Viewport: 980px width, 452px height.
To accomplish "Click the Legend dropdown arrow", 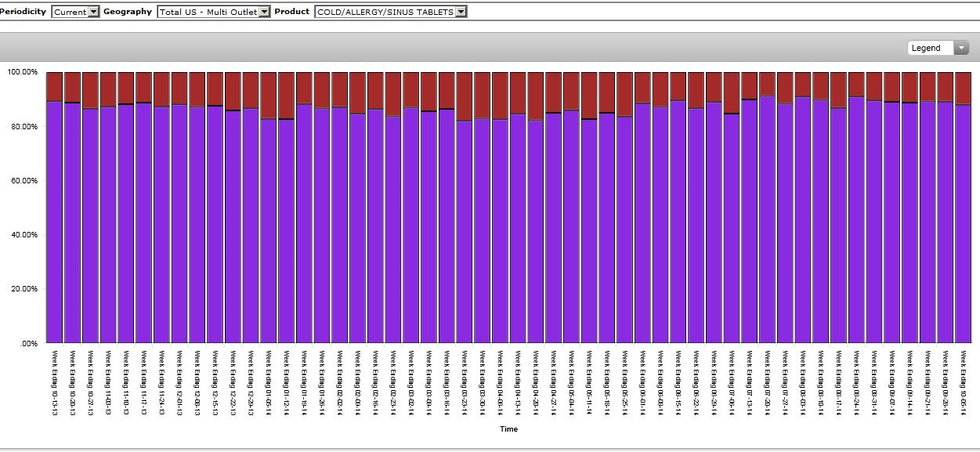I will 961,48.
